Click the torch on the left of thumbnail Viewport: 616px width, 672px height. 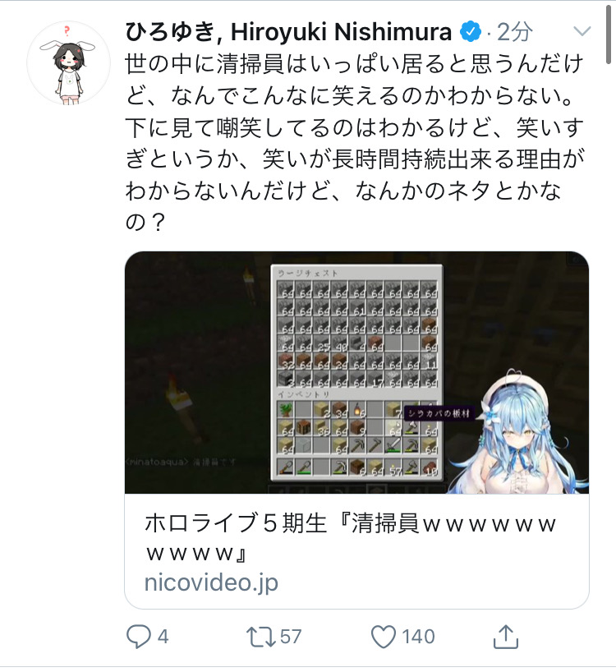[182, 406]
